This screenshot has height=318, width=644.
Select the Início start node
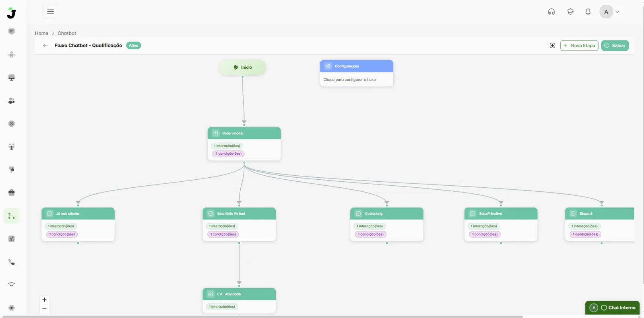[242, 67]
